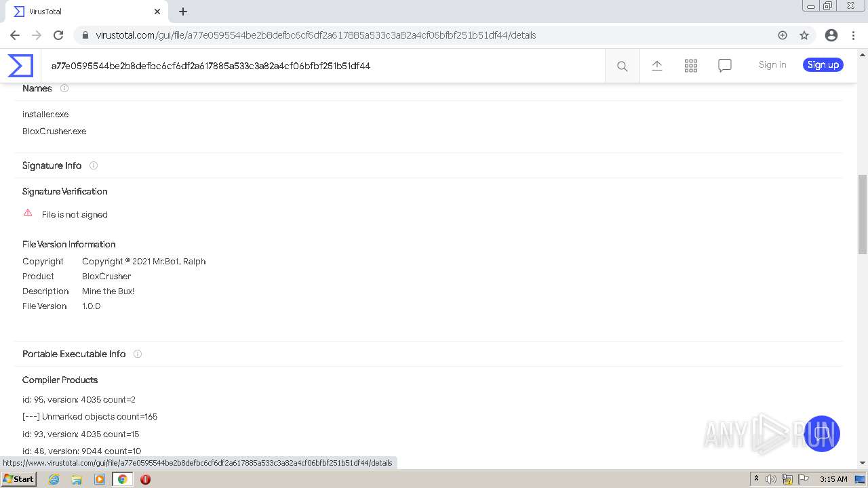Open Internet Explorer from taskbar
The image size is (868, 488).
pyautogui.click(x=54, y=479)
